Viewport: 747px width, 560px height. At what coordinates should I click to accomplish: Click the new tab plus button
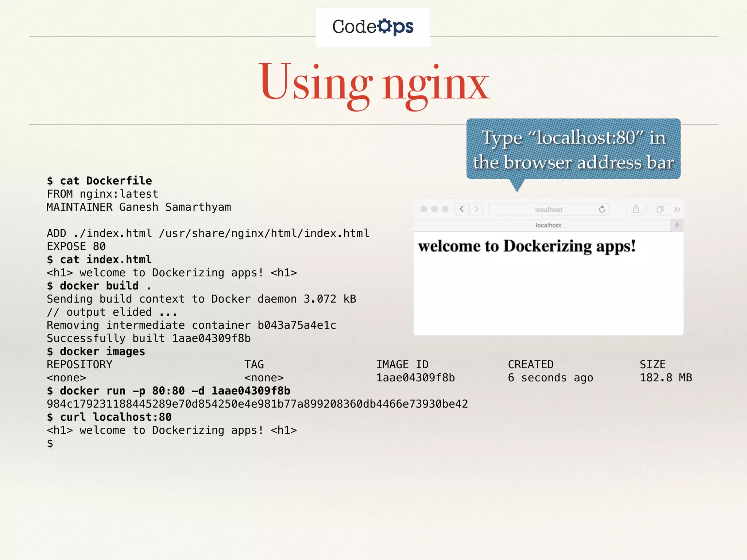click(677, 225)
